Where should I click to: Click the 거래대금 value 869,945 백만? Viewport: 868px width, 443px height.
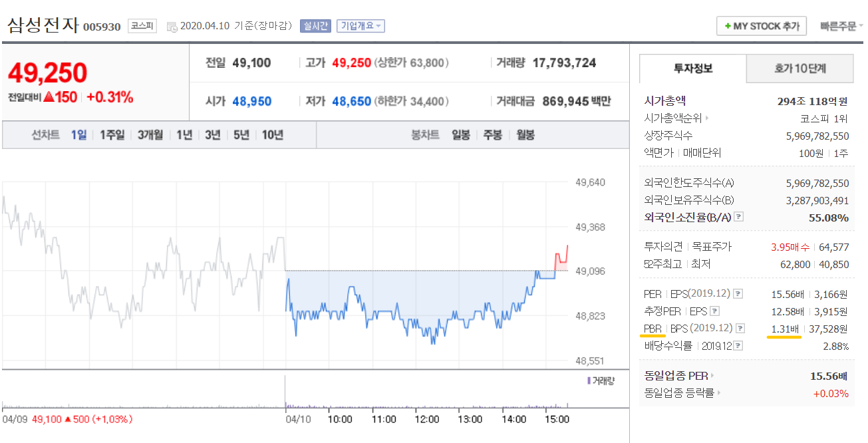576,102
